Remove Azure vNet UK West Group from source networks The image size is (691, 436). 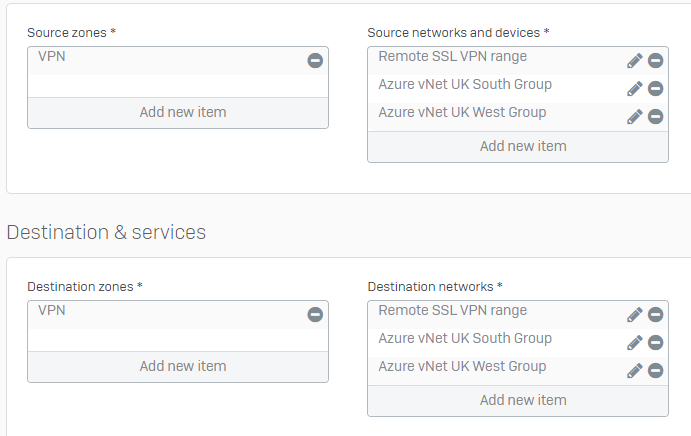click(655, 116)
